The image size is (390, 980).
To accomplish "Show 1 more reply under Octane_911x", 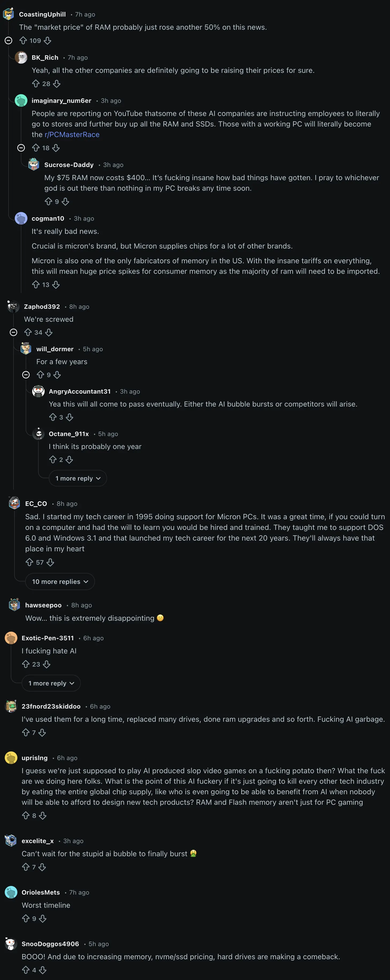I will click(78, 478).
